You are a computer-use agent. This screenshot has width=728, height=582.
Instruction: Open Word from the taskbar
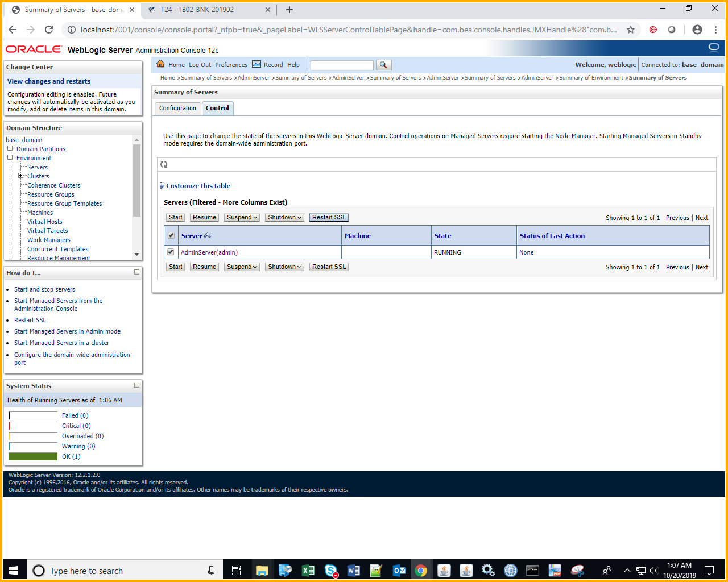(353, 571)
